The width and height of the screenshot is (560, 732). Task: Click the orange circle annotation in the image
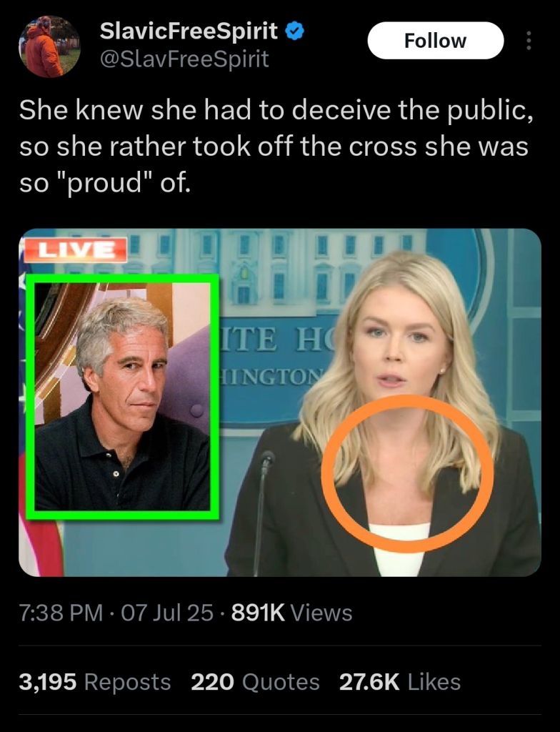407,473
